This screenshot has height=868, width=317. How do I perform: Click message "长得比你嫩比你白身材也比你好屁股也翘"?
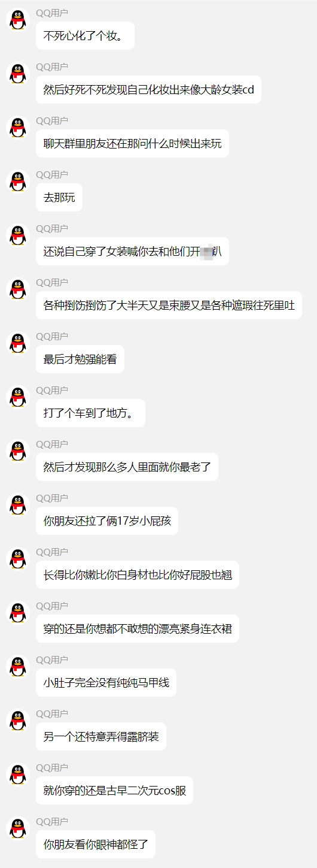[x=138, y=575]
